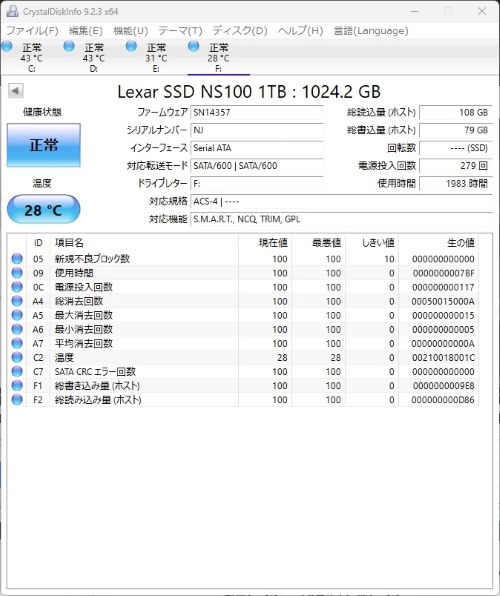
Task: Click power on count value 279 回
Action: pyautogui.click(x=456, y=166)
